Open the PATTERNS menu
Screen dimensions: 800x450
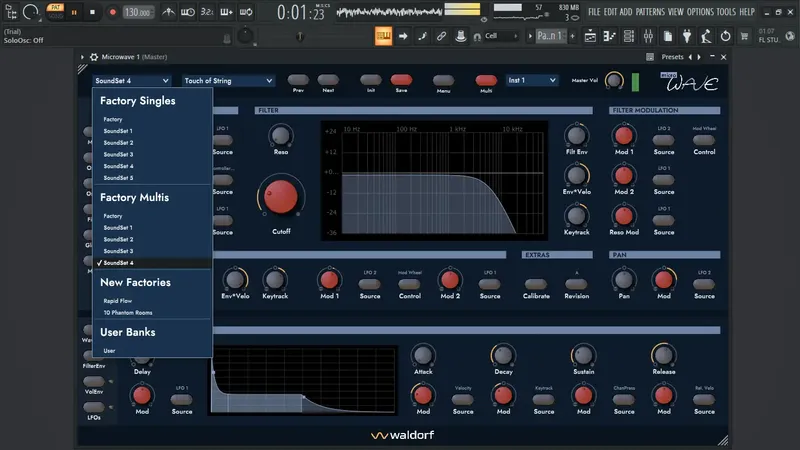(649, 12)
